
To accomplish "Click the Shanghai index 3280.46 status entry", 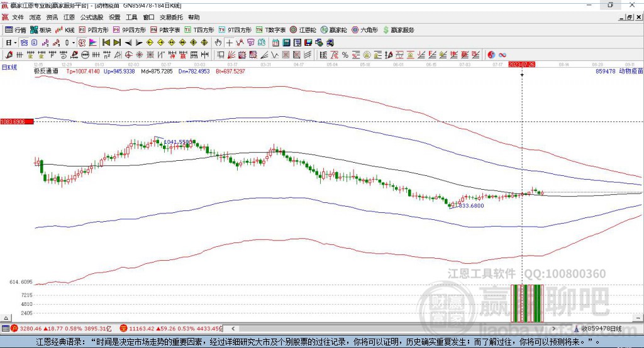I will 61,329.
